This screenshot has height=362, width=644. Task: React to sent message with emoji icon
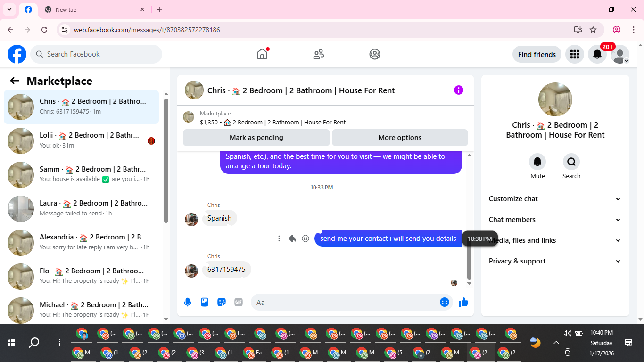coord(305,239)
